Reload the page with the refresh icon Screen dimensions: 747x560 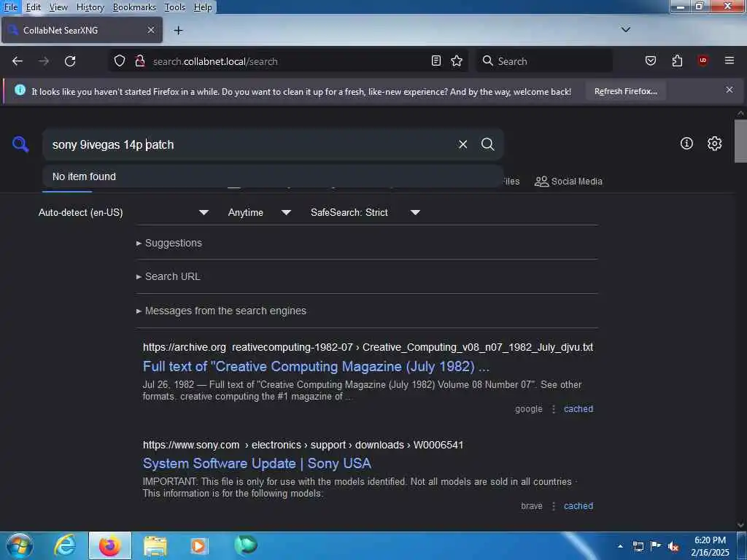(x=70, y=61)
